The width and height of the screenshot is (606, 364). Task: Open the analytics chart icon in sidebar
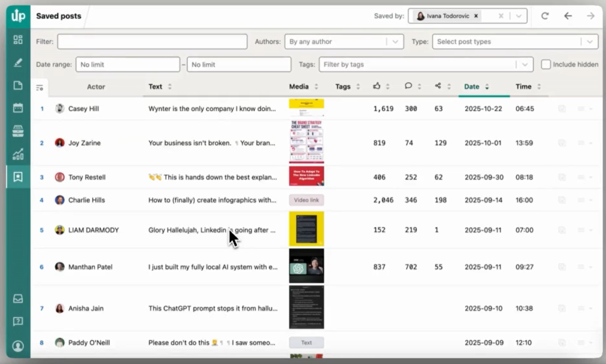click(18, 154)
